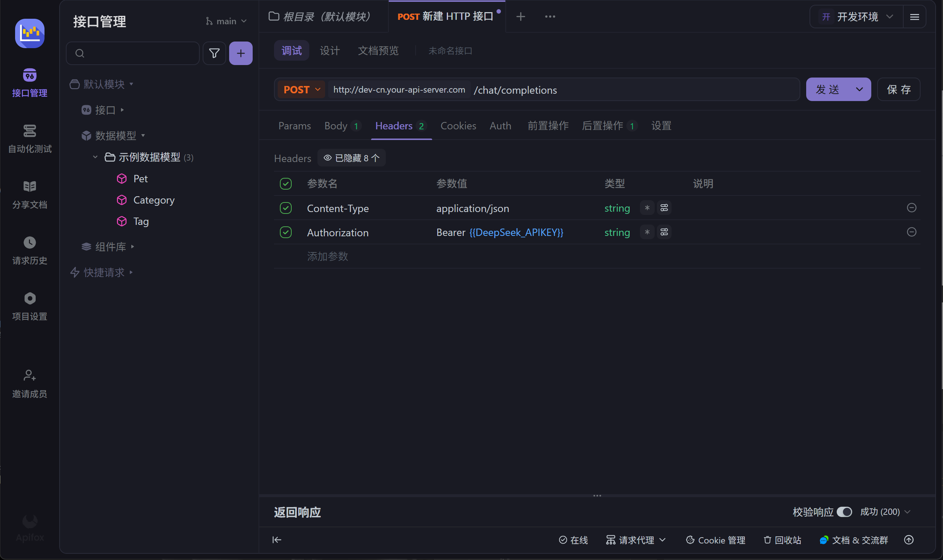Click the purple plus add button
Image resolution: width=943 pixels, height=560 pixels.
pos(241,53)
